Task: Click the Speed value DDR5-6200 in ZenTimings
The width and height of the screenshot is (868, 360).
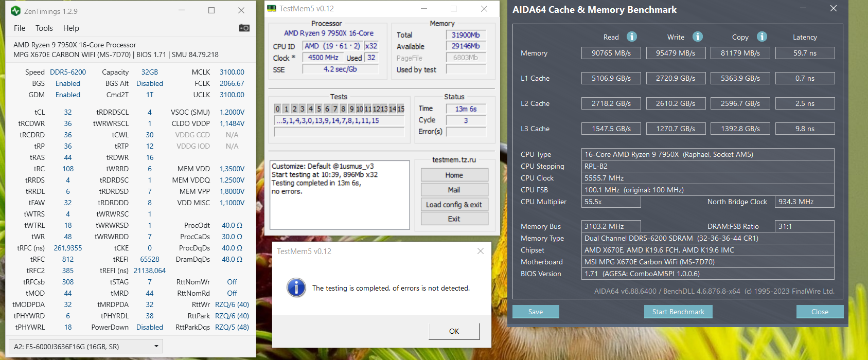Action: tap(68, 72)
